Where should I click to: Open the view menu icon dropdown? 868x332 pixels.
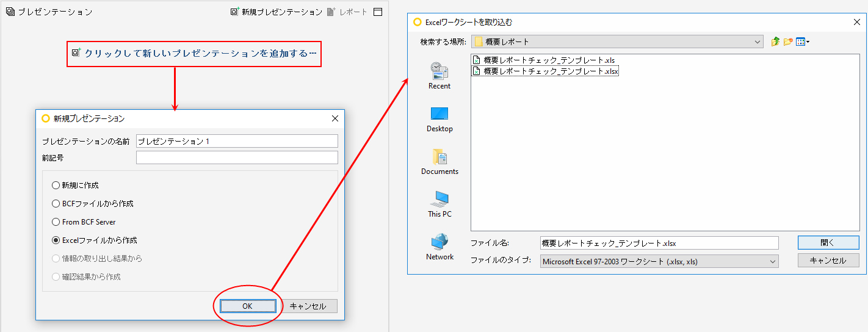pos(803,41)
